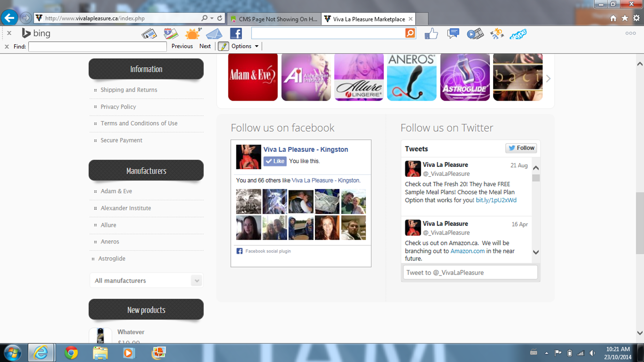
Task: Show hidden system tray icons
Action: click(x=546, y=353)
